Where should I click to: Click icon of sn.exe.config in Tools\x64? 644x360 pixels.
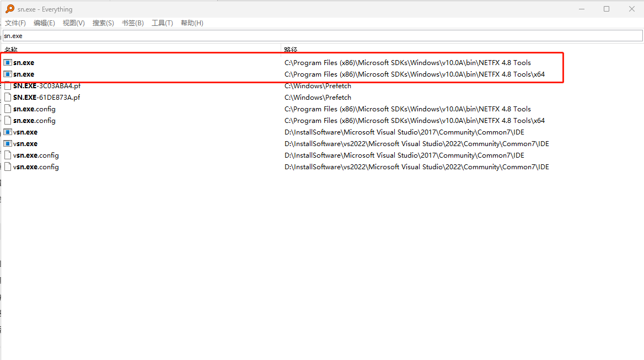pos(7,120)
